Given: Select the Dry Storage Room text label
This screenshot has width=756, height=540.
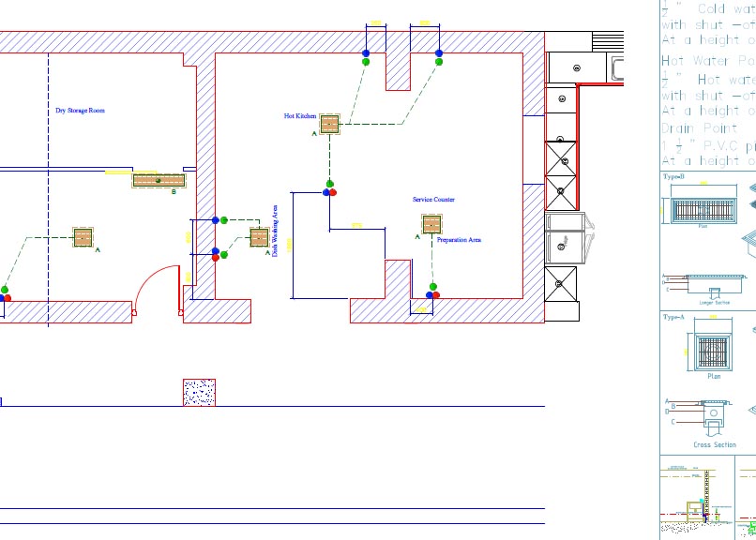Looking at the screenshot, I should [x=80, y=111].
